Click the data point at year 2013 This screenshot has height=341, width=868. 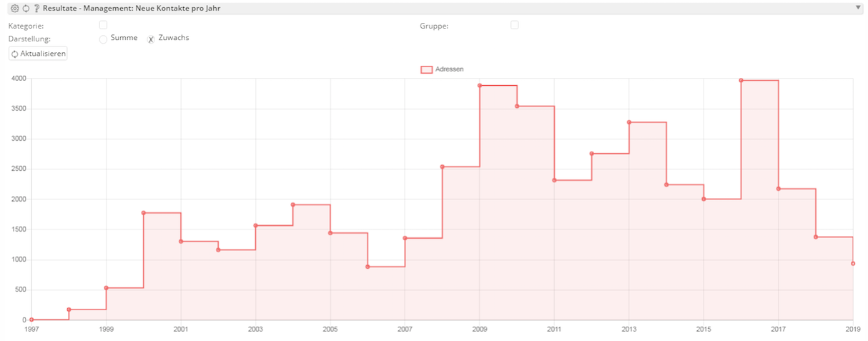[x=629, y=122]
